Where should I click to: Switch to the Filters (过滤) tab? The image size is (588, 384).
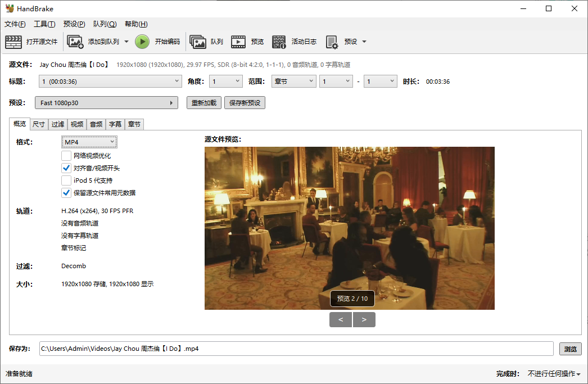pos(58,124)
